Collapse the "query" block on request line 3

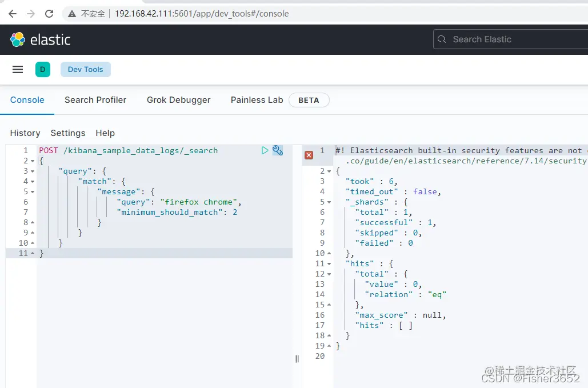click(33, 171)
